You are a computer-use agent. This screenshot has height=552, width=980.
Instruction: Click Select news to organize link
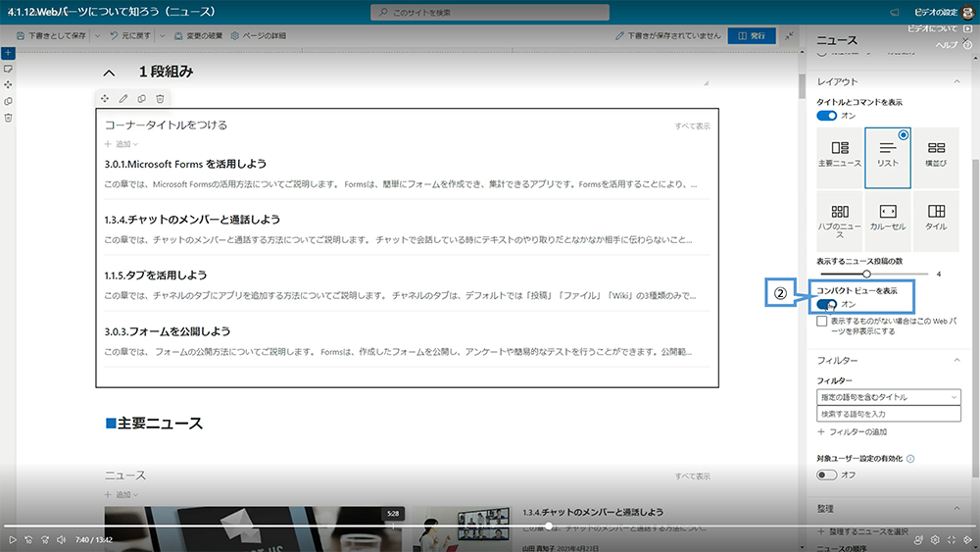tap(862, 531)
